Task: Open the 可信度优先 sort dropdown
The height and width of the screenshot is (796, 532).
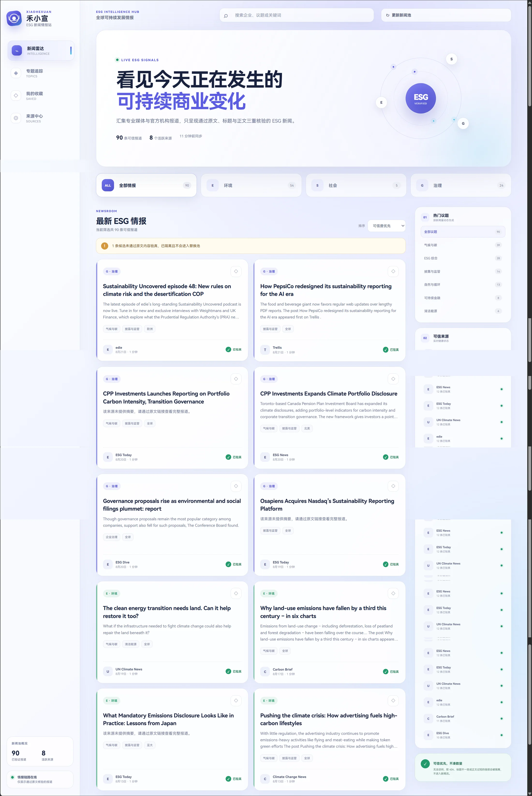Action: point(386,226)
